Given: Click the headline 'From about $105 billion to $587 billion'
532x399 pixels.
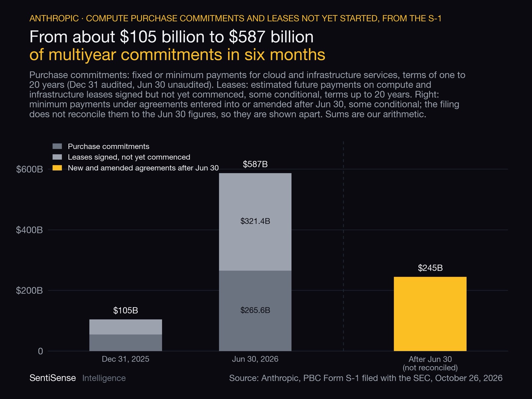Looking at the screenshot, I should click(x=172, y=37).
